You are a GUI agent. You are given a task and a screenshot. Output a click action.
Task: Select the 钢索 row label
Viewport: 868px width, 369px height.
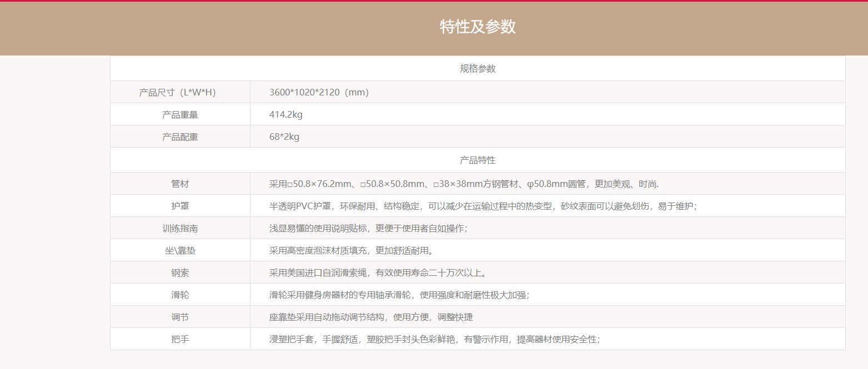(180, 272)
